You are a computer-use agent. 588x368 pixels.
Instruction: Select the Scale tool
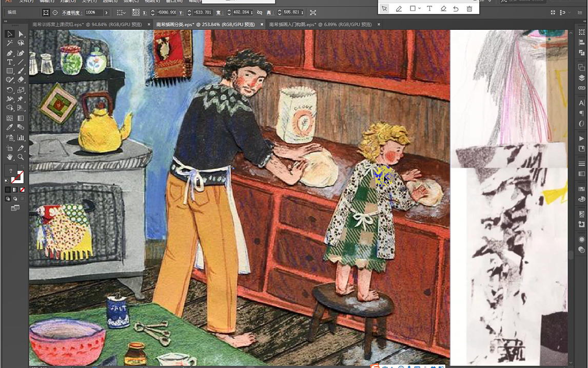pos(21,90)
